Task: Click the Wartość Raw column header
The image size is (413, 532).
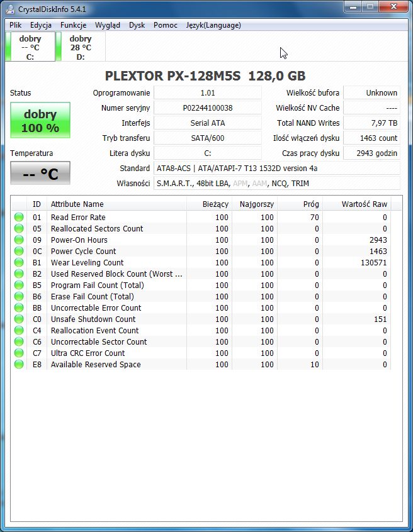Action: pyautogui.click(x=356, y=204)
